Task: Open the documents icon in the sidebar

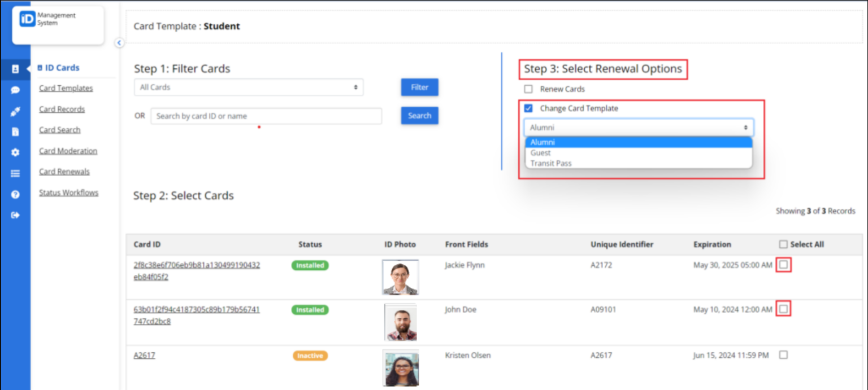Action: [15, 132]
